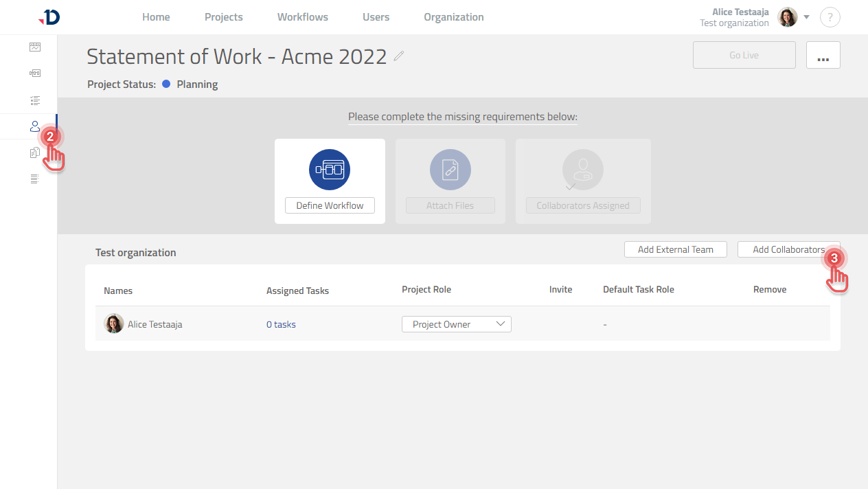Select the collaborators person sidebar icon

[x=35, y=126]
